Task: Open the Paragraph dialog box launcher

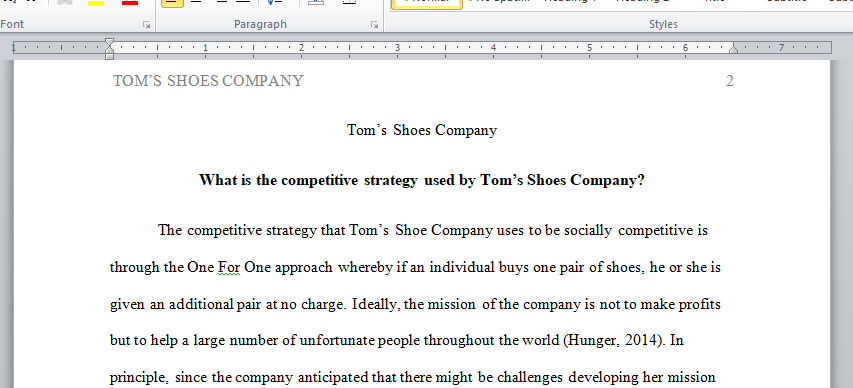Action: 374,24
